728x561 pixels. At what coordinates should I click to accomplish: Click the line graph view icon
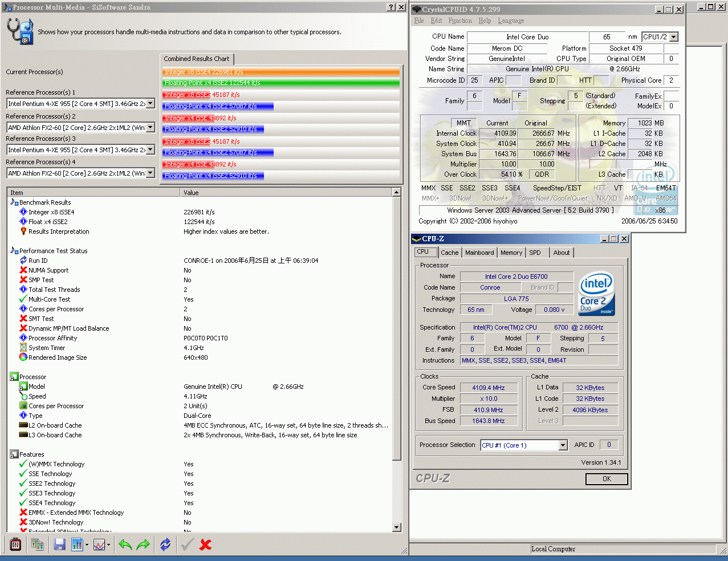click(99, 544)
